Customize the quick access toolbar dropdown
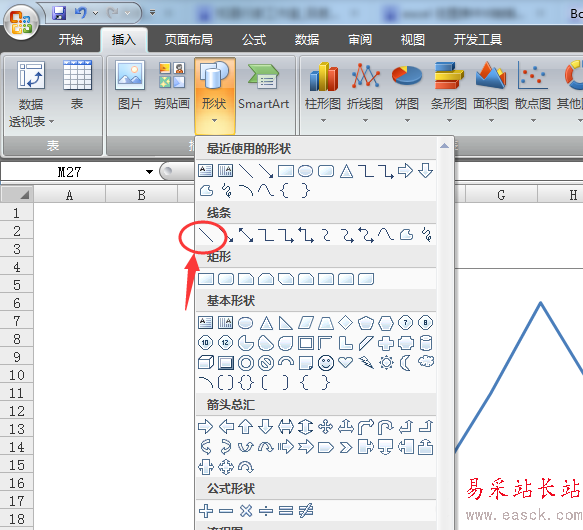 (x=152, y=13)
